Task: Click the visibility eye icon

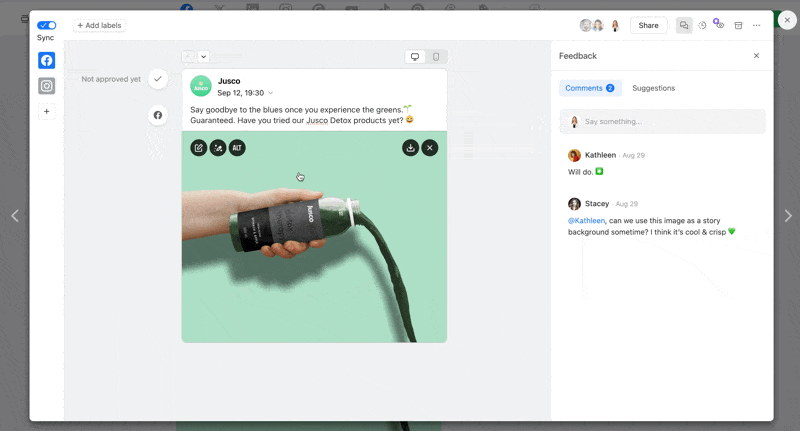Action: [719, 24]
